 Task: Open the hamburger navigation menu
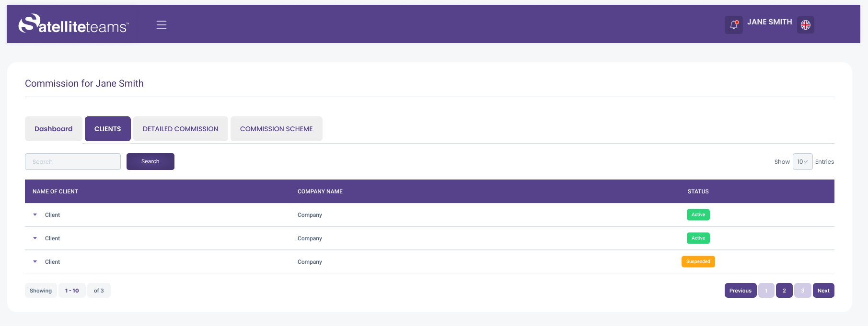click(x=162, y=25)
